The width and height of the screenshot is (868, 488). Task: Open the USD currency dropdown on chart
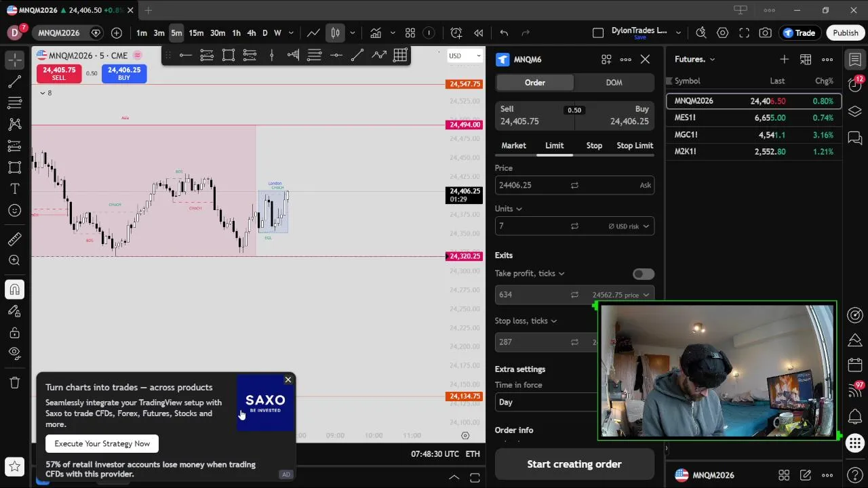[x=465, y=56]
